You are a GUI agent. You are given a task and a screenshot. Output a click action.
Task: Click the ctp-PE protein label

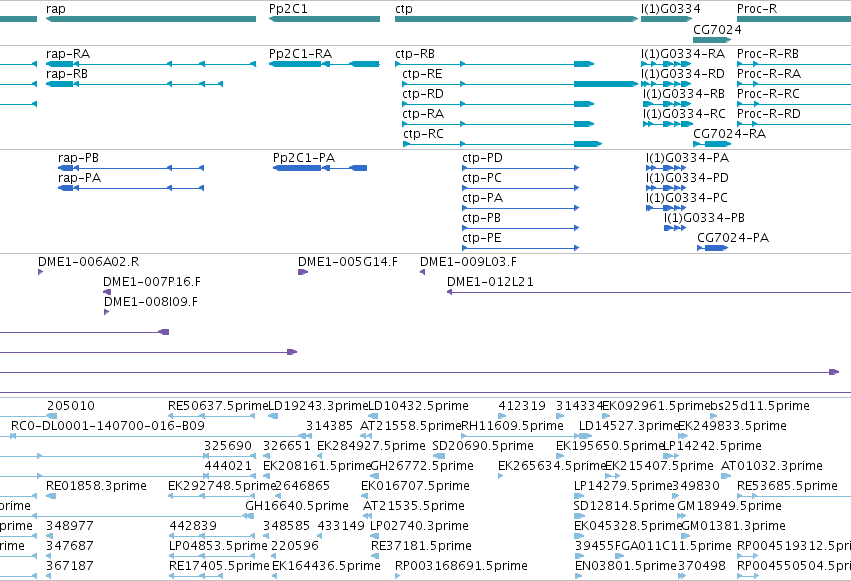point(482,239)
